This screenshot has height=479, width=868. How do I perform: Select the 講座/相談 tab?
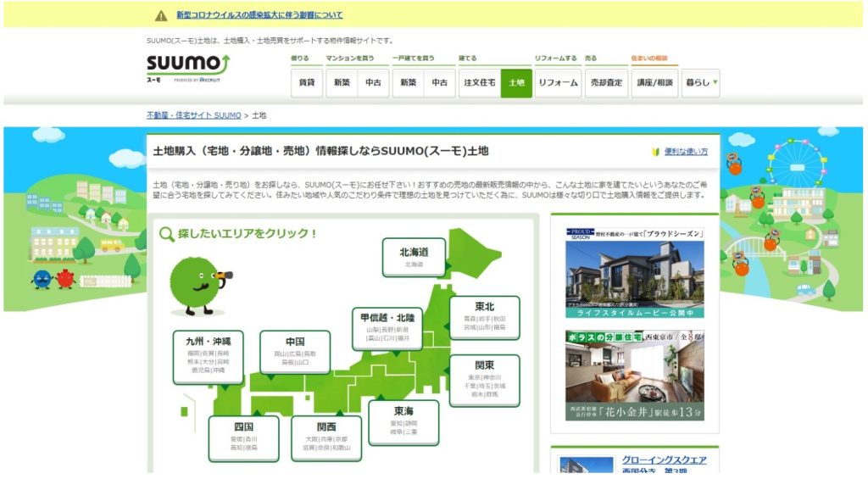(x=655, y=82)
